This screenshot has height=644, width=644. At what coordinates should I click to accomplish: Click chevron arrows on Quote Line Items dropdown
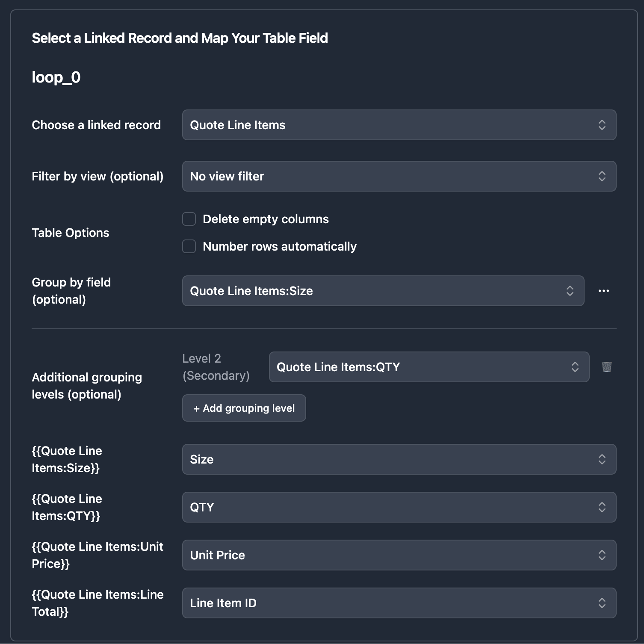click(x=602, y=125)
